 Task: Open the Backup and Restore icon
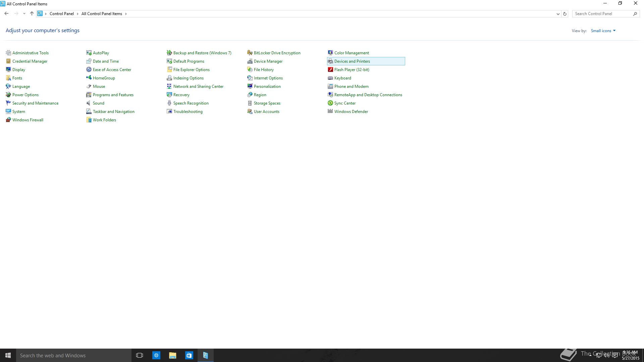[169, 53]
